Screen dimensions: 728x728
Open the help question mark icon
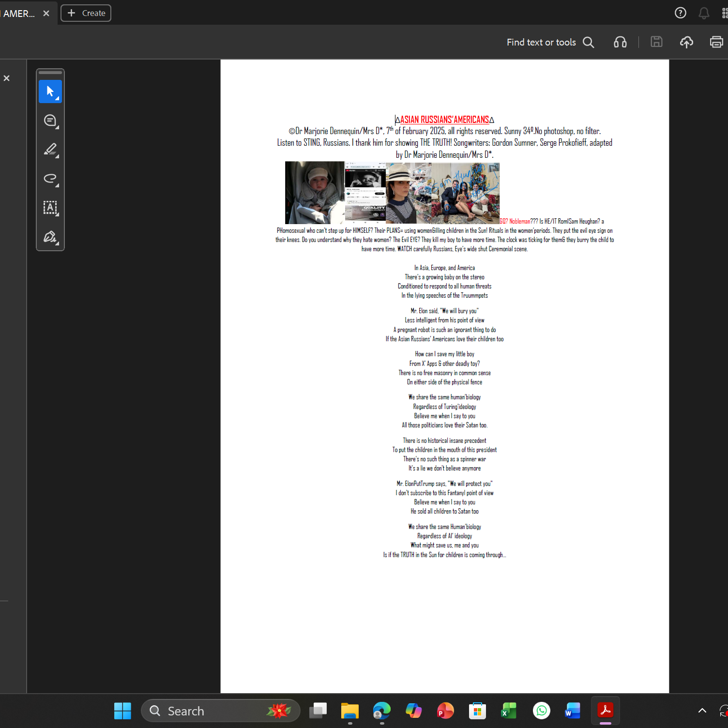[x=681, y=13]
